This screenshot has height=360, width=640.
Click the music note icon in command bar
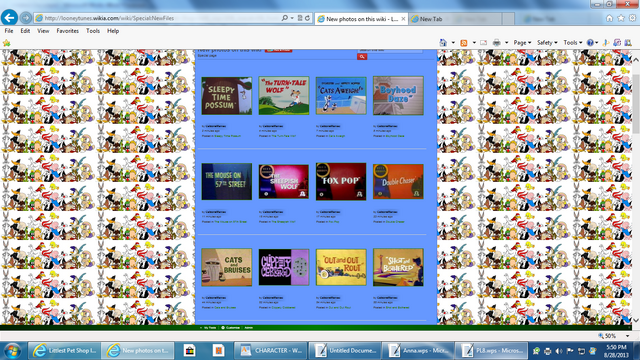pyautogui.click(x=606, y=42)
